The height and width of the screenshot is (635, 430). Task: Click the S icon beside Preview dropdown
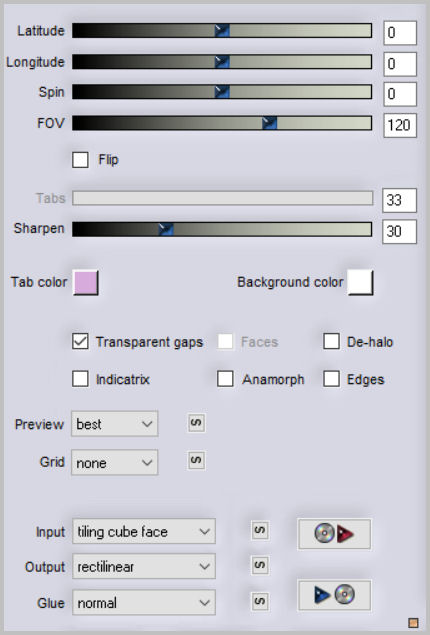(x=196, y=423)
